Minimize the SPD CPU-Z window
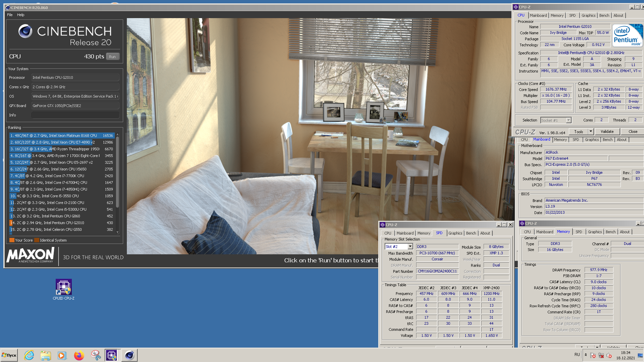The width and height of the screenshot is (644, 362). (x=498, y=225)
